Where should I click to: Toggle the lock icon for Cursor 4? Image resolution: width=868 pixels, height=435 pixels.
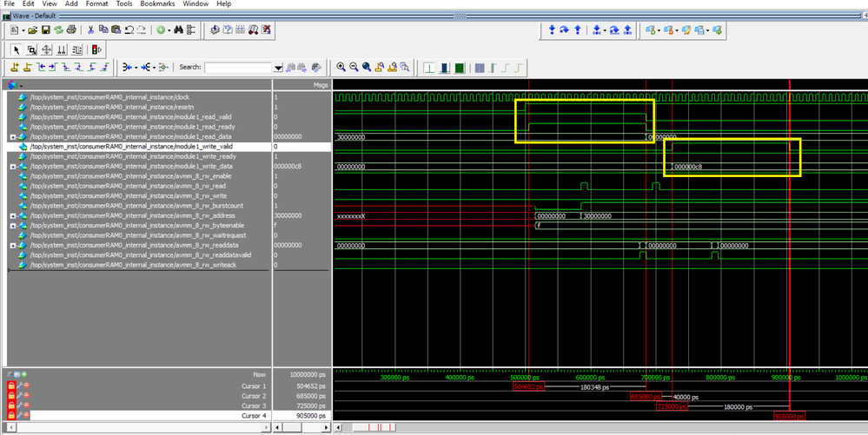tap(11, 416)
